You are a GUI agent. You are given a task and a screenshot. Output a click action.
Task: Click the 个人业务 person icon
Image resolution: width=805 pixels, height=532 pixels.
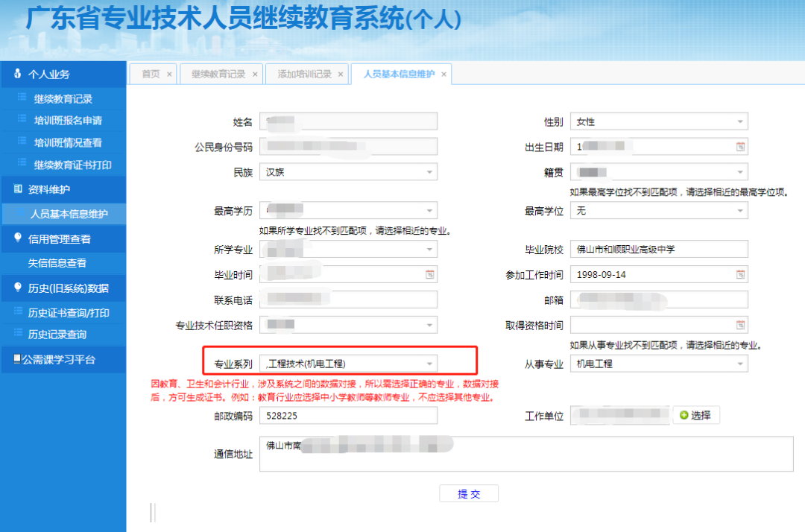(x=17, y=73)
